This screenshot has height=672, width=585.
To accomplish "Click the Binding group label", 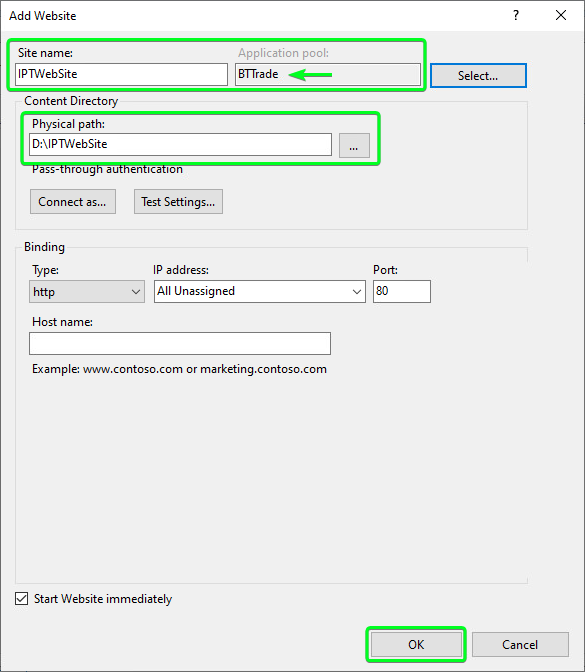I will click(x=45, y=247).
